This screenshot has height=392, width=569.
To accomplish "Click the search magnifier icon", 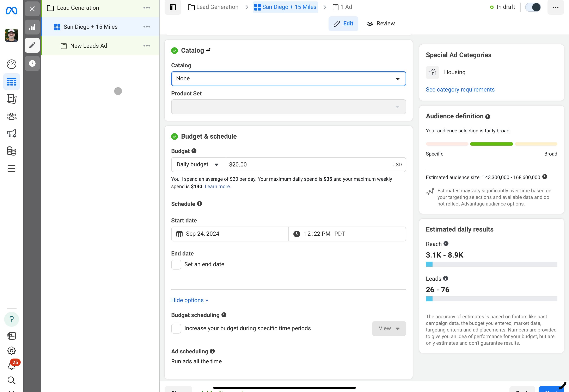I will point(11,380).
